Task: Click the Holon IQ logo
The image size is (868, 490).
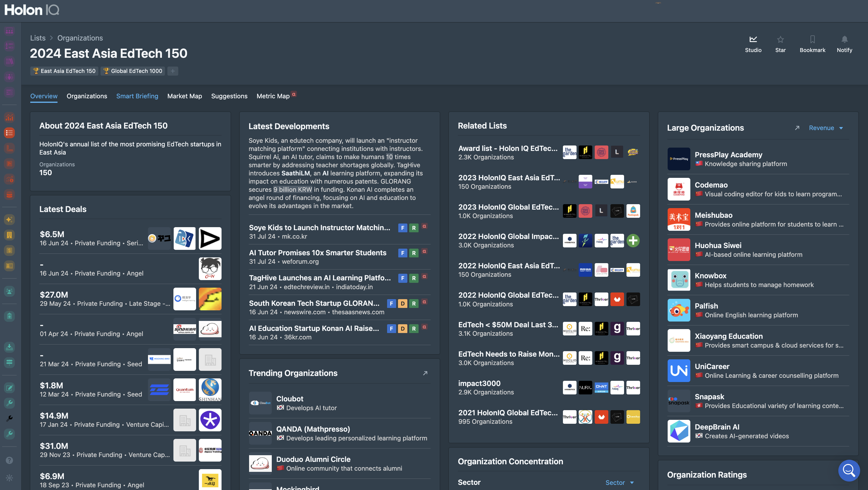Action: tap(32, 10)
